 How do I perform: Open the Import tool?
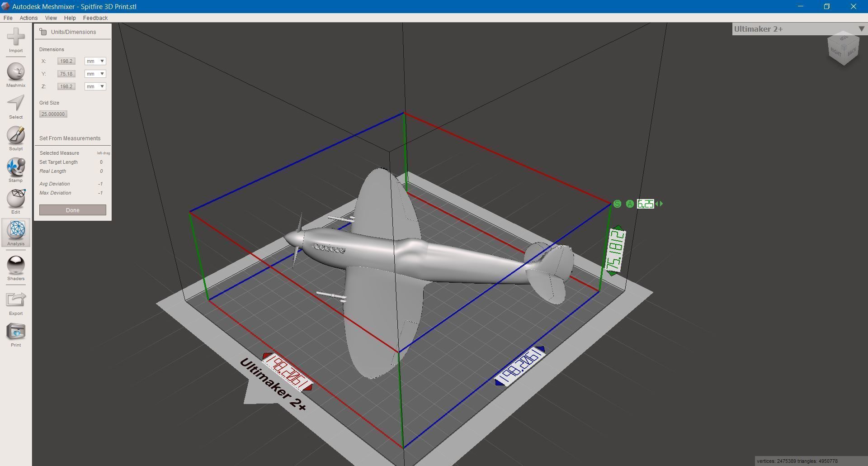(16, 40)
